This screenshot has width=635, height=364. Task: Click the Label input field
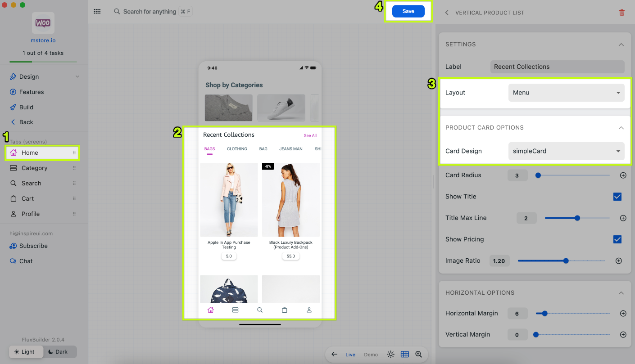[x=557, y=67]
